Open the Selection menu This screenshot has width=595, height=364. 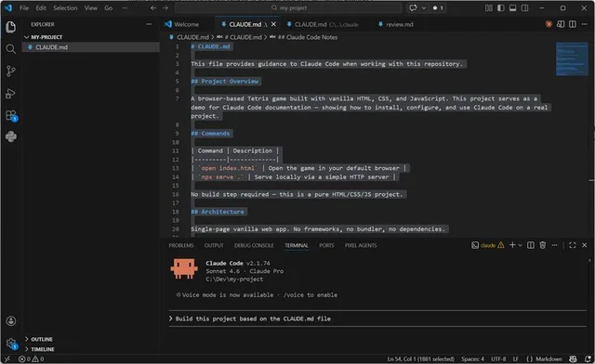coord(65,8)
